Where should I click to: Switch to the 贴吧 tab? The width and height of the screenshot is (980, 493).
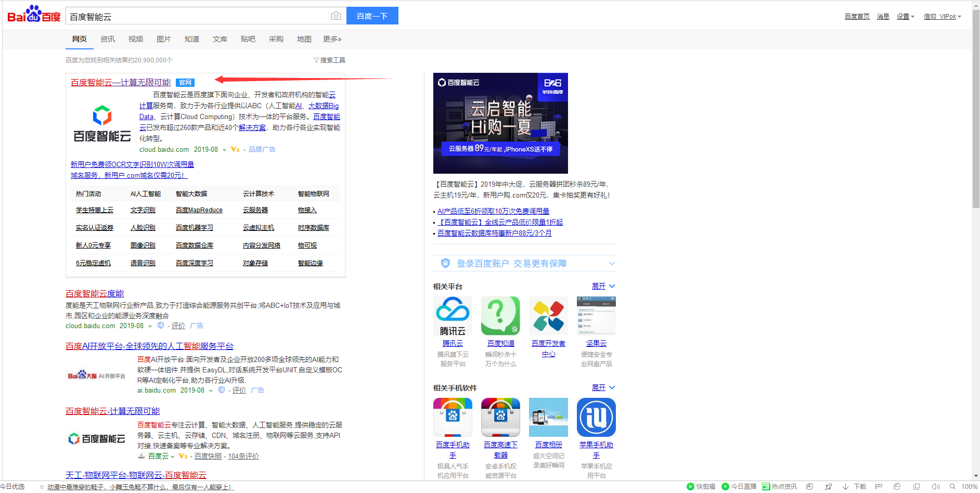pyautogui.click(x=248, y=39)
